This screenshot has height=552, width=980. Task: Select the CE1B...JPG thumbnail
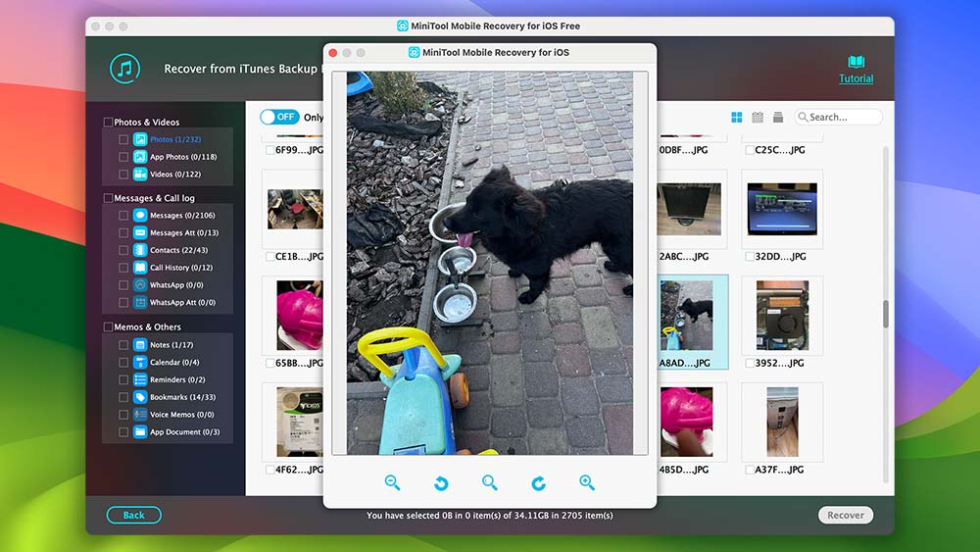(x=296, y=209)
